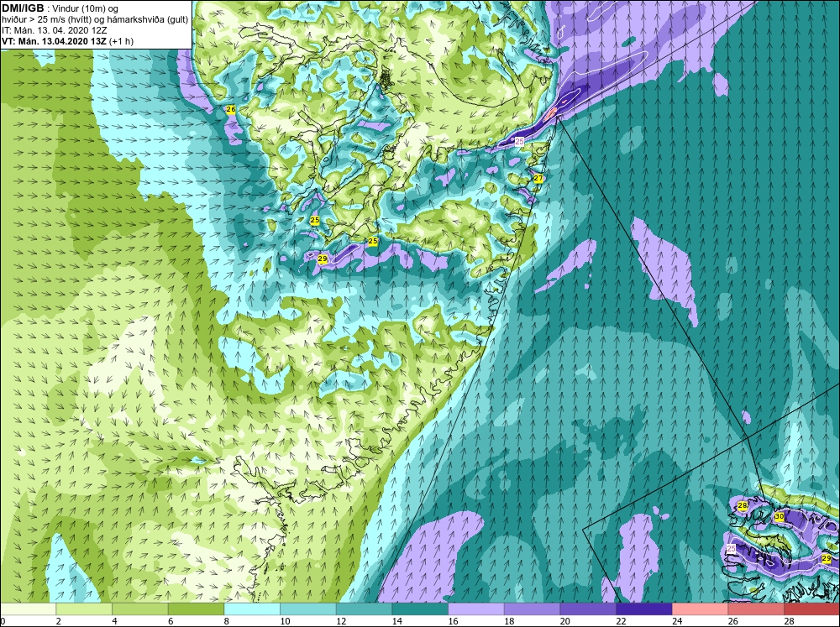The width and height of the screenshot is (840, 627).
Task: Pick the 6–8 m/s dark green legend swatch
Action: coord(196,609)
